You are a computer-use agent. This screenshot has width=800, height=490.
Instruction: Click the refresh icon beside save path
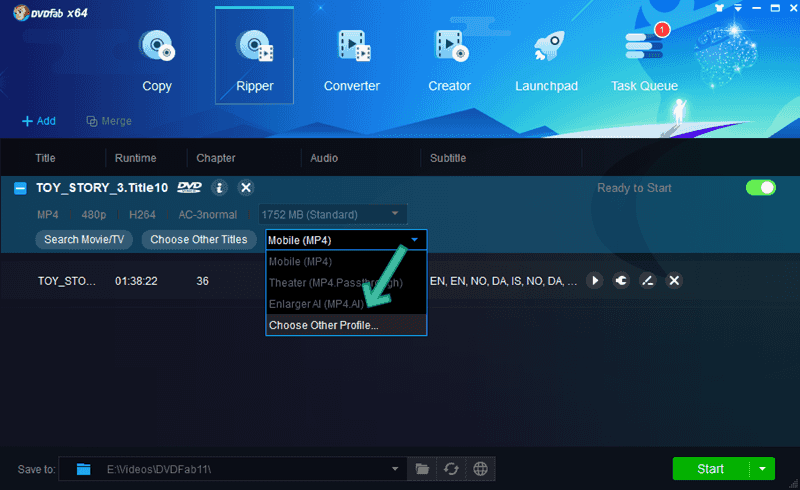click(451, 469)
